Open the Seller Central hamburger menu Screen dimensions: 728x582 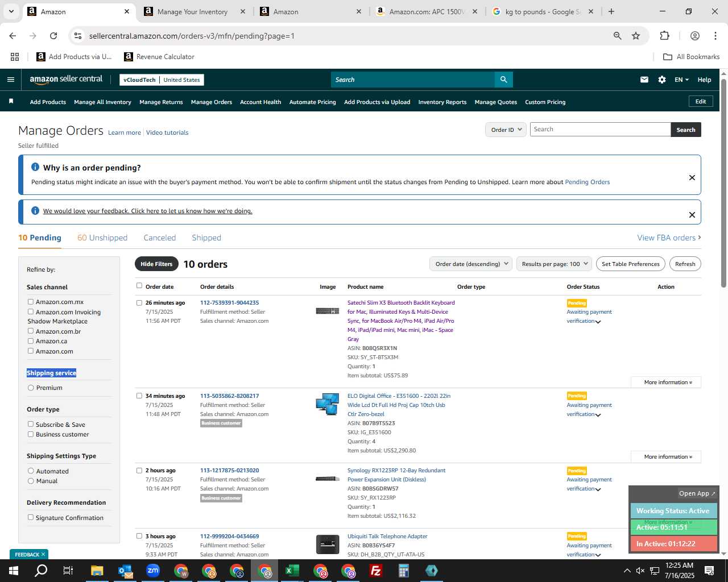10,80
